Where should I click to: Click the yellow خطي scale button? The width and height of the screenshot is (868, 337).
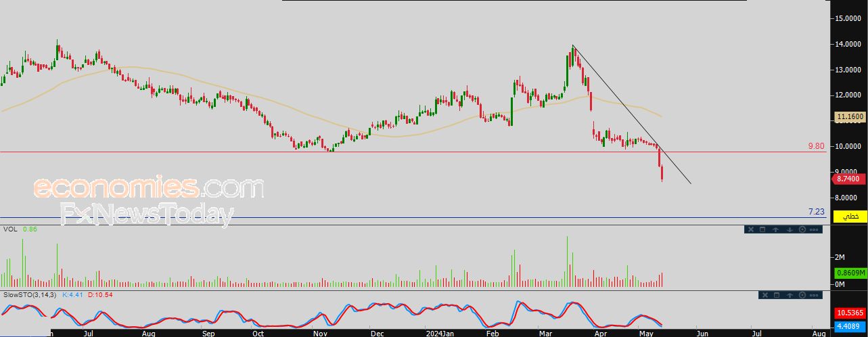[x=850, y=216]
